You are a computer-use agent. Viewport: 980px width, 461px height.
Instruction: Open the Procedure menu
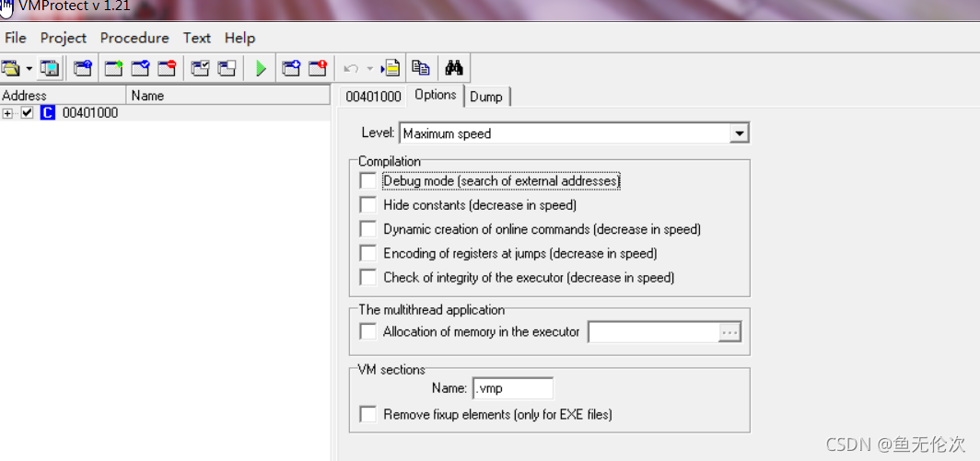[x=134, y=38]
